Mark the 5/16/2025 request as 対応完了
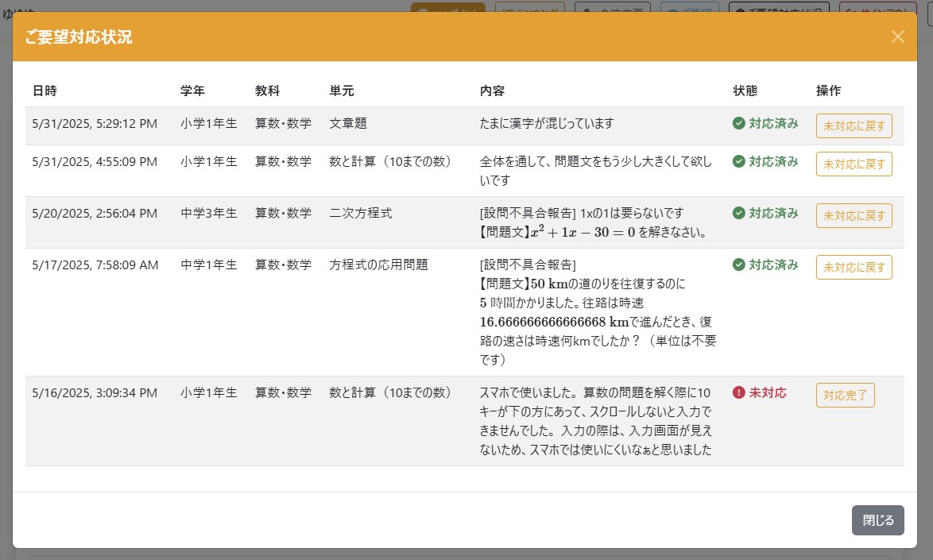Screen dimensions: 933x560 (845, 395)
